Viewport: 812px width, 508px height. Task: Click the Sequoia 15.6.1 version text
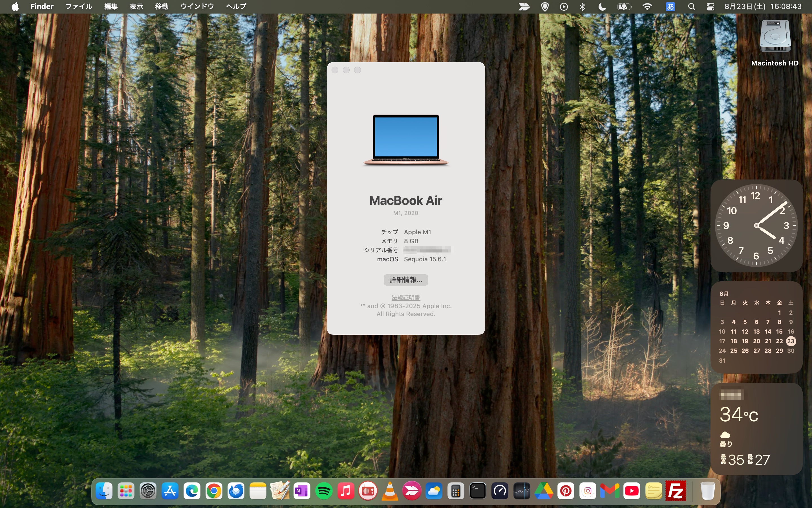425,259
